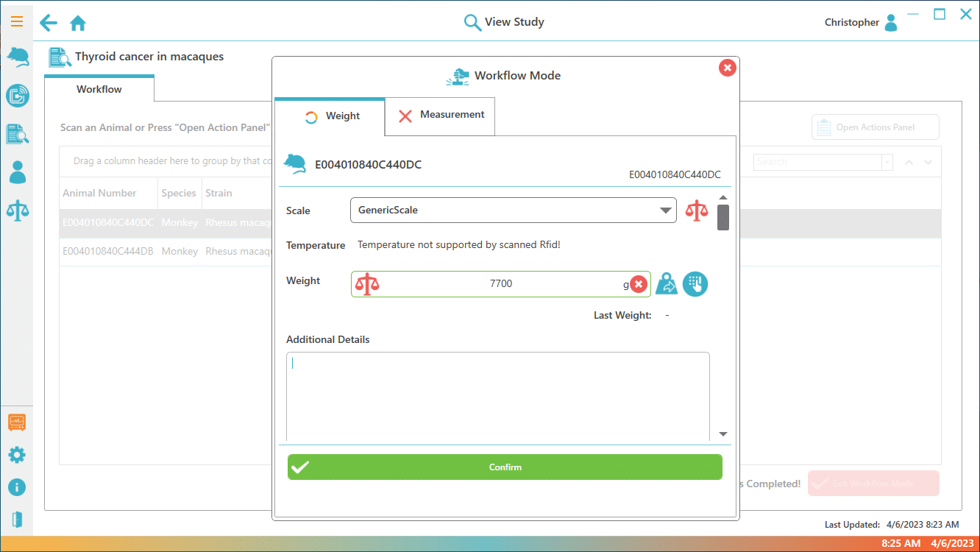
Task: Click the RFID scanner sidebar icon
Action: coord(17,95)
